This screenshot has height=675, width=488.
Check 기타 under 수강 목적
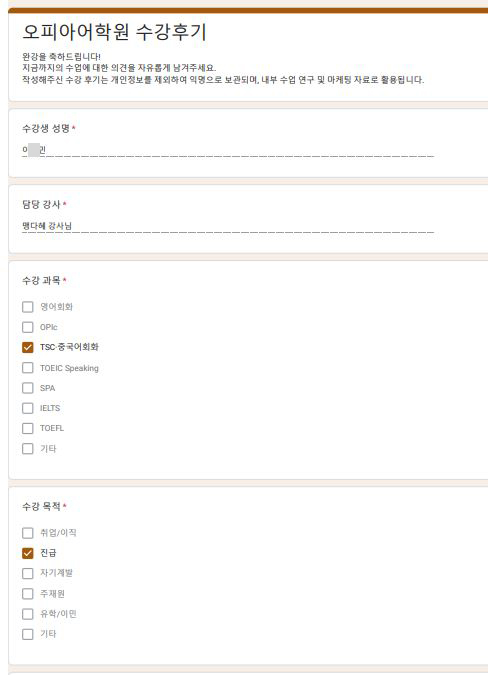(x=28, y=634)
